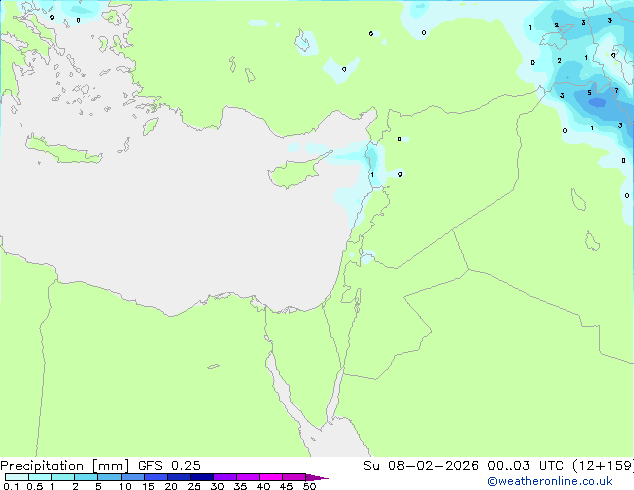
Task: Pick the 40 mm magenta legend swatch
Action: pyautogui.click(x=271, y=477)
